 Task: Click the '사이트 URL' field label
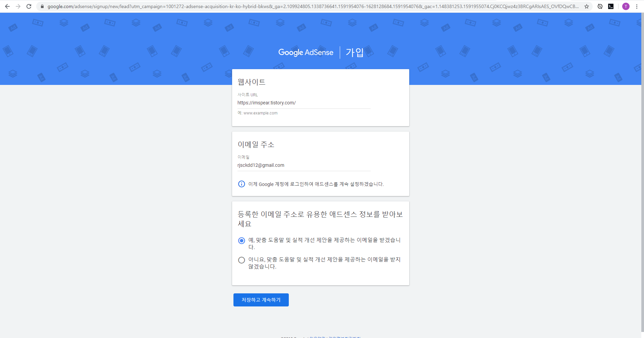(x=248, y=95)
